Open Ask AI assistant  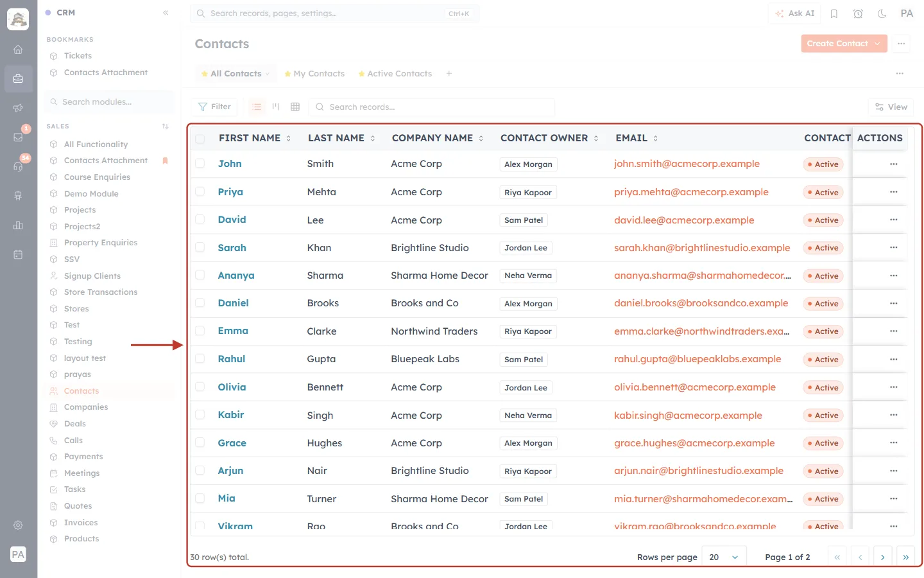click(x=794, y=13)
